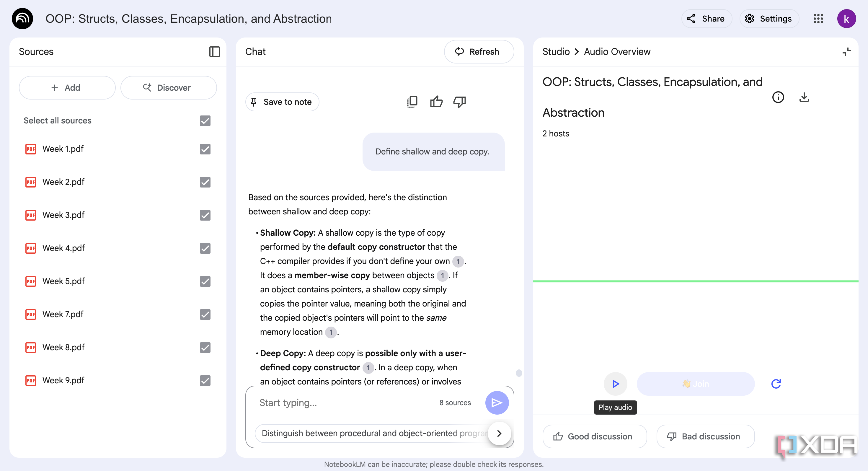
Task: Open audio overview info icon
Action: point(778,97)
